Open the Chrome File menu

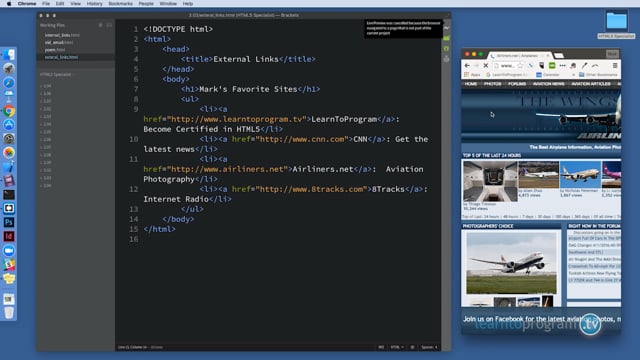click(x=46, y=4)
